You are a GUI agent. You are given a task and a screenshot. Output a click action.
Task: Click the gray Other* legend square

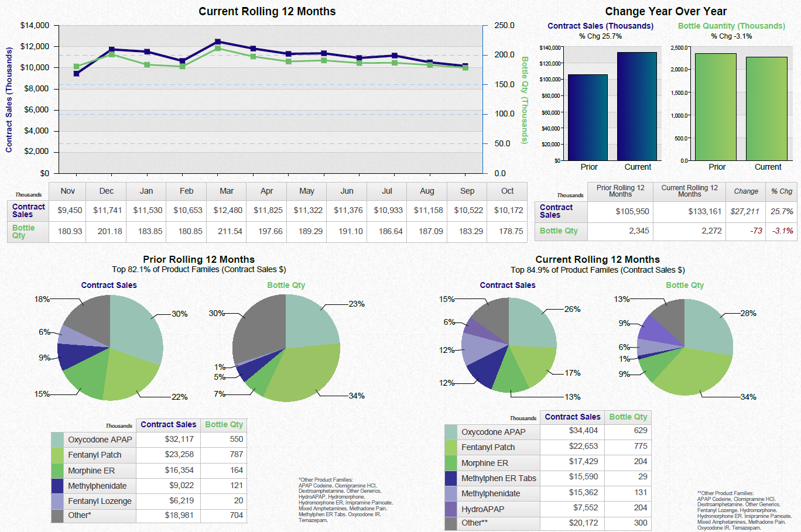pos(56,516)
